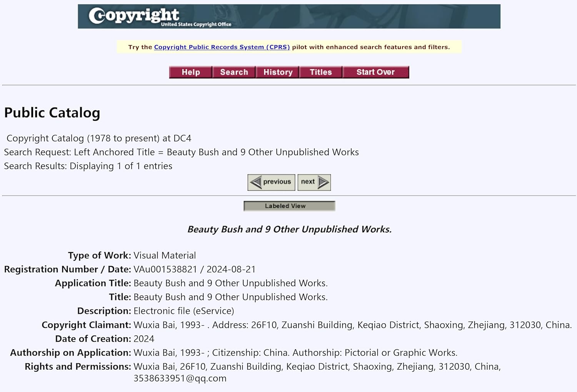Go to the Search page
Image resolution: width=577 pixels, height=392 pixels.
[234, 72]
